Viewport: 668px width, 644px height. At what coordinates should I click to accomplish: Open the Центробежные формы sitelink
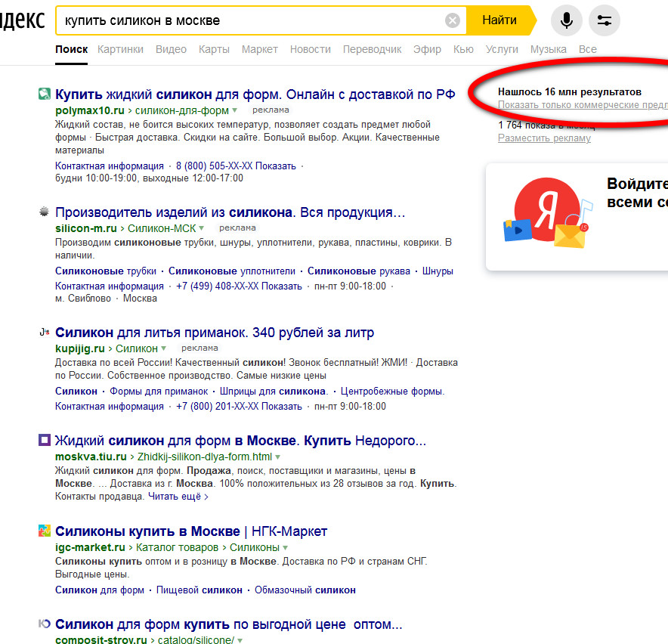pyautogui.click(x=392, y=392)
